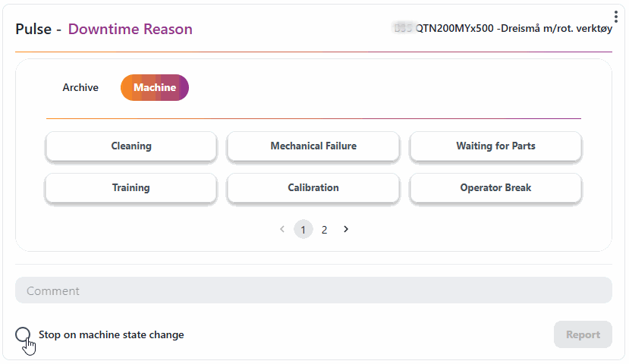
Task: Choose Cleaning as downtime reason
Action: [x=131, y=146]
